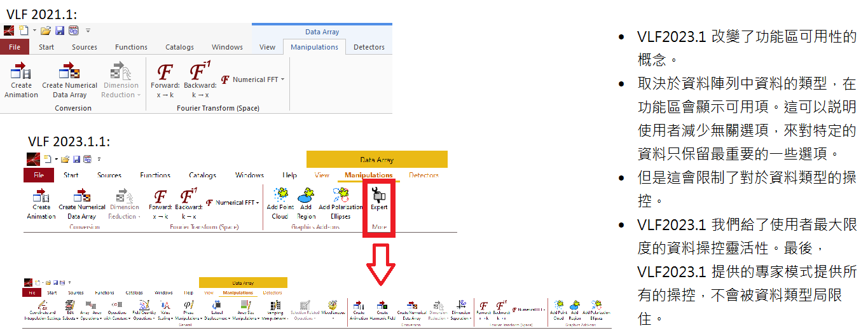The width and height of the screenshot is (868, 335).
Task: Switch to Detectors tab in VLF 2023.1.1
Action: [424, 175]
